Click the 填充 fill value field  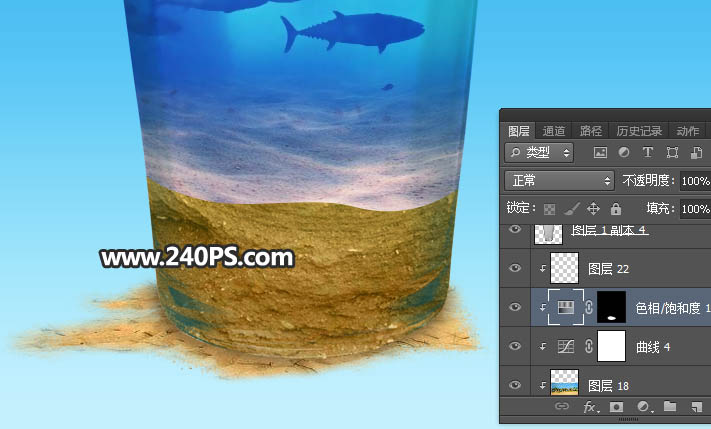point(695,209)
